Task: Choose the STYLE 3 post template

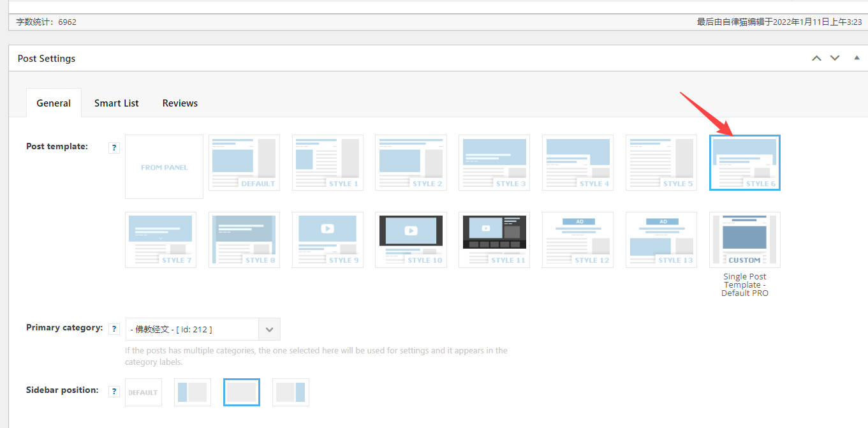Action: [494, 163]
